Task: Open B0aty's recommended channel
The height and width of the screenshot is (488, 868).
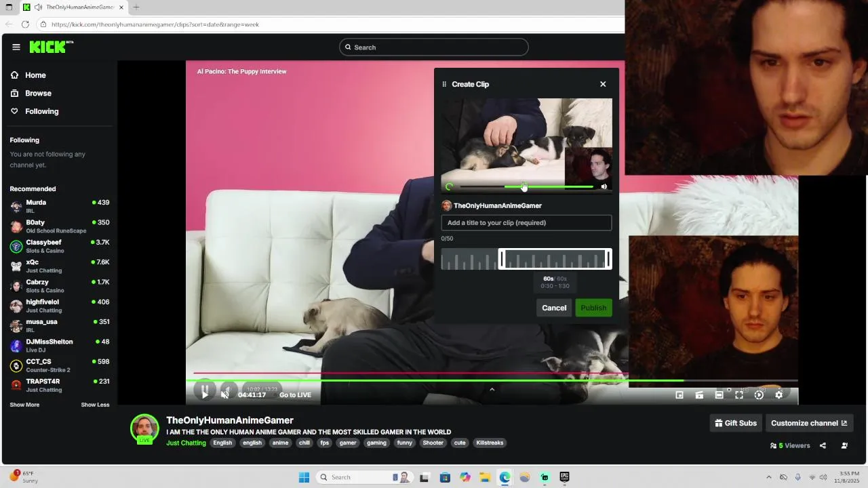Action: click(x=60, y=226)
